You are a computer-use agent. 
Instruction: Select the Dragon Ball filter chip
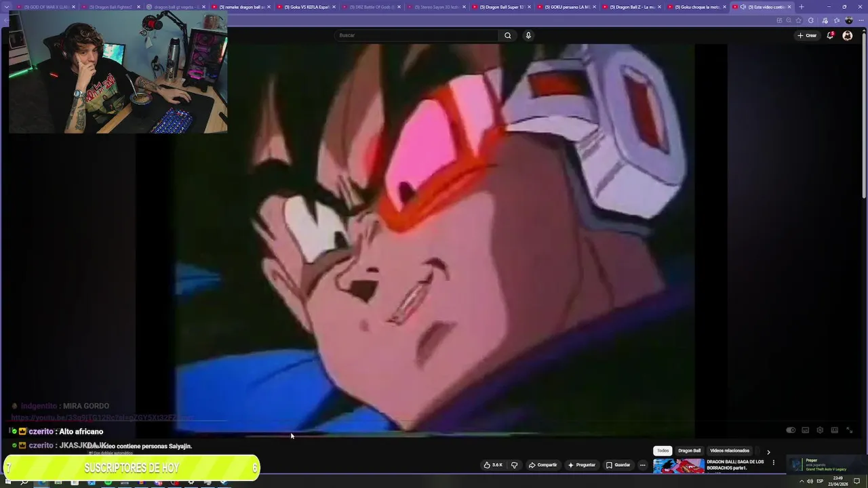689,451
